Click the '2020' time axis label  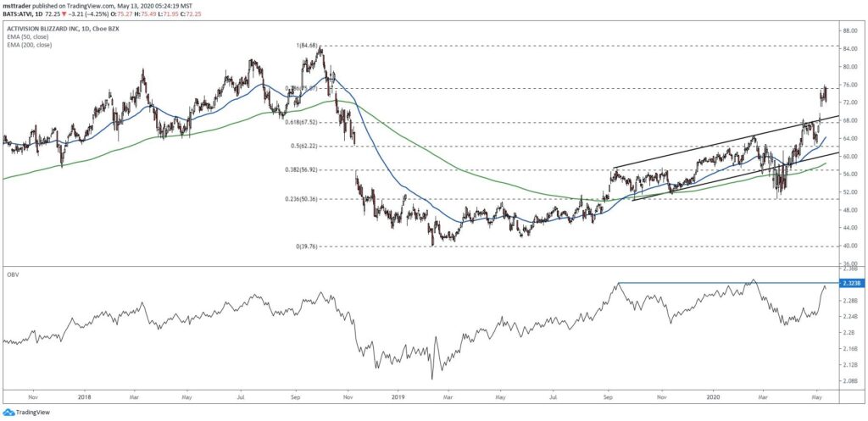[714, 396]
